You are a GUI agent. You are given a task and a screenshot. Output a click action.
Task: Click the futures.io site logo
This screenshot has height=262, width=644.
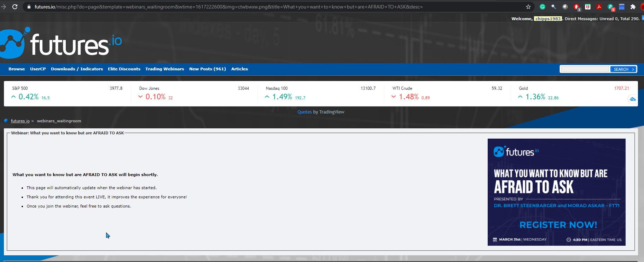pyautogui.click(x=61, y=43)
